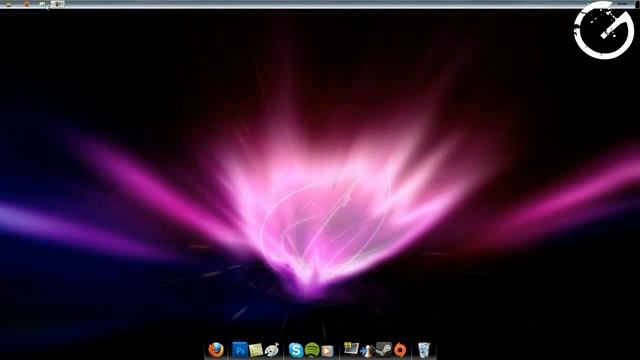
Task: Open Spotify from the dock
Action: 312,350
